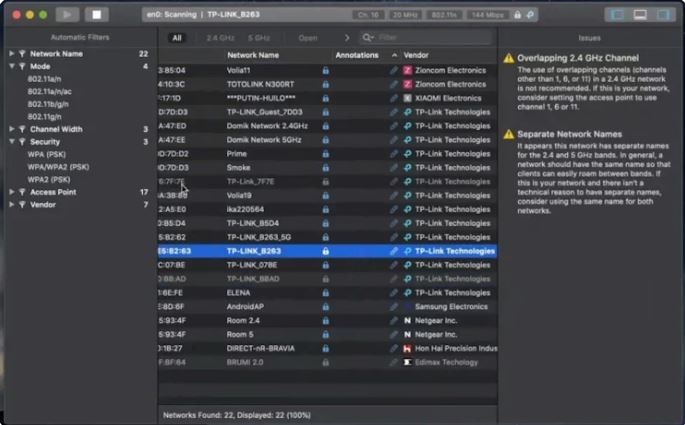
Task: Click the Edimax vendor icon for BRUMI 2.0
Action: tap(407, 362)
